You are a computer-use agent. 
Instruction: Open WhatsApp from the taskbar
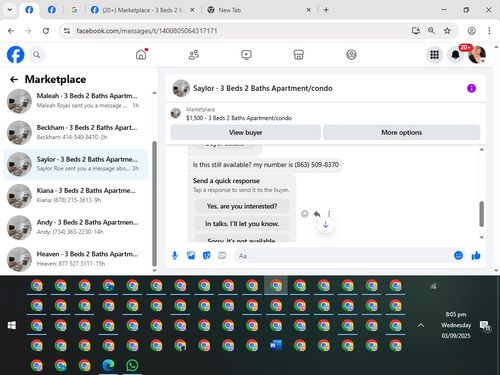click(x=132, y=365)
